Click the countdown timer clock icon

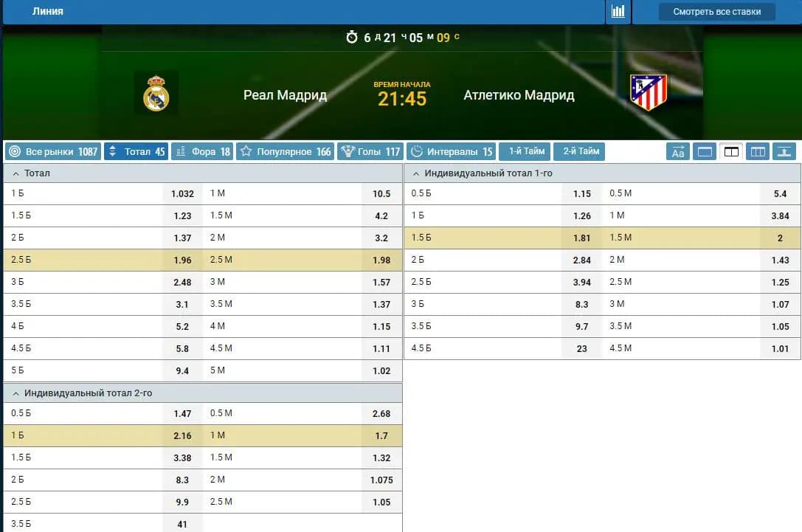pyautogui.click(x=352, y=37)
